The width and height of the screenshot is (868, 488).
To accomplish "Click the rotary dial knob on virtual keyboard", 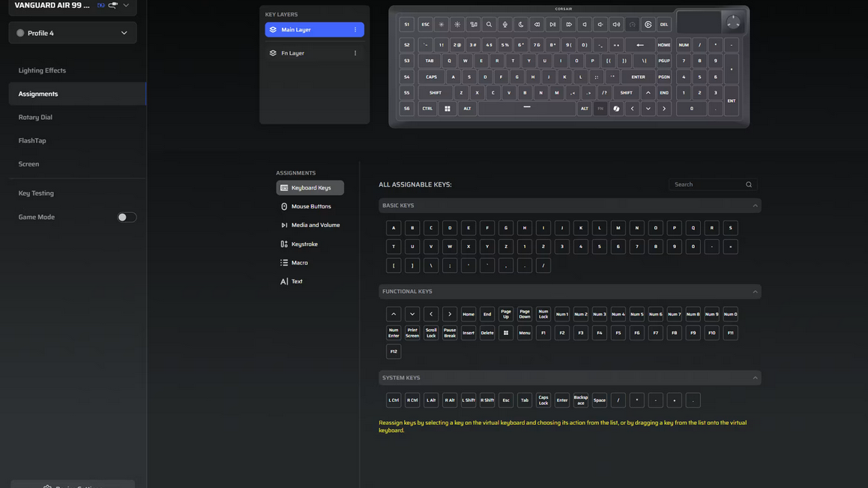I will 733,23.
